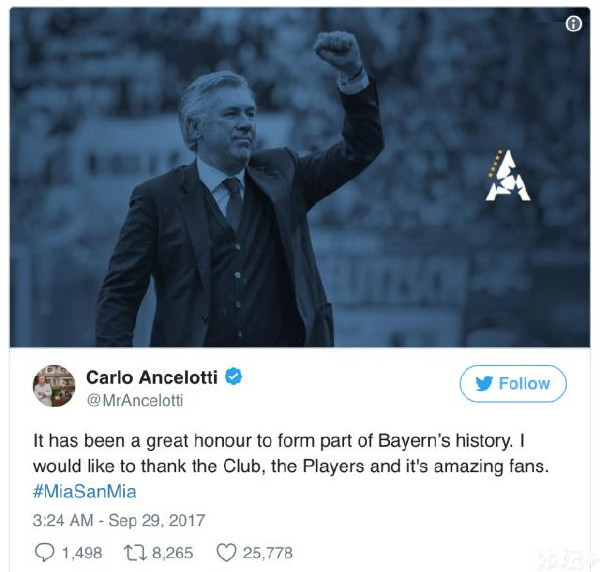Viewport: 600px width, 572px height.
Task: Select the Carlo Ancelotti display name
Action: 152,377
